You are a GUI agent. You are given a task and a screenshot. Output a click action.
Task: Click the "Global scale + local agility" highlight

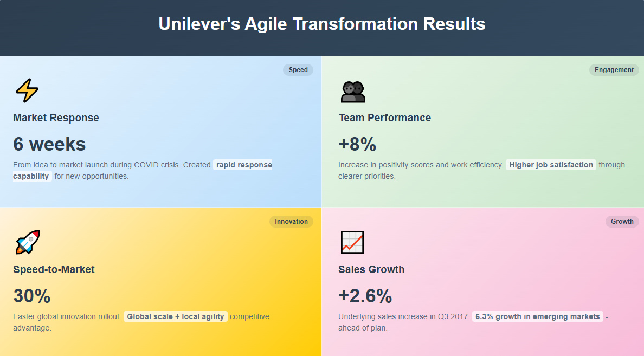pos(176,316)
